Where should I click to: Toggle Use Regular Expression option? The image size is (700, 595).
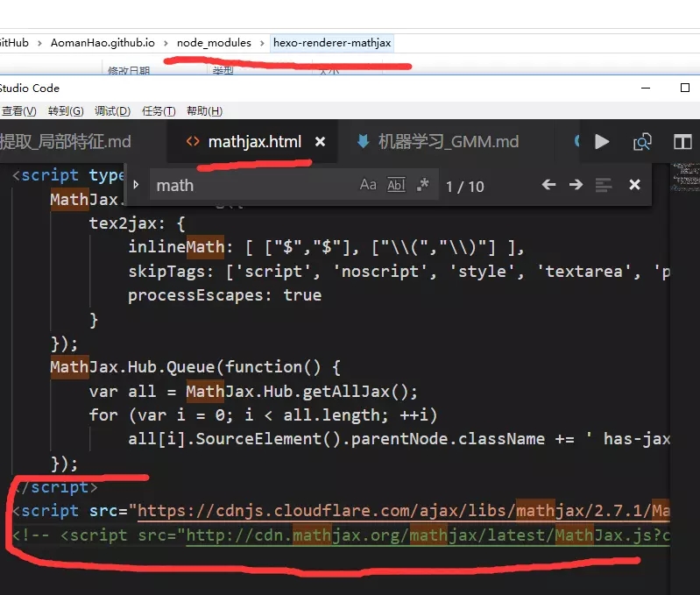[x=422, y=184]
